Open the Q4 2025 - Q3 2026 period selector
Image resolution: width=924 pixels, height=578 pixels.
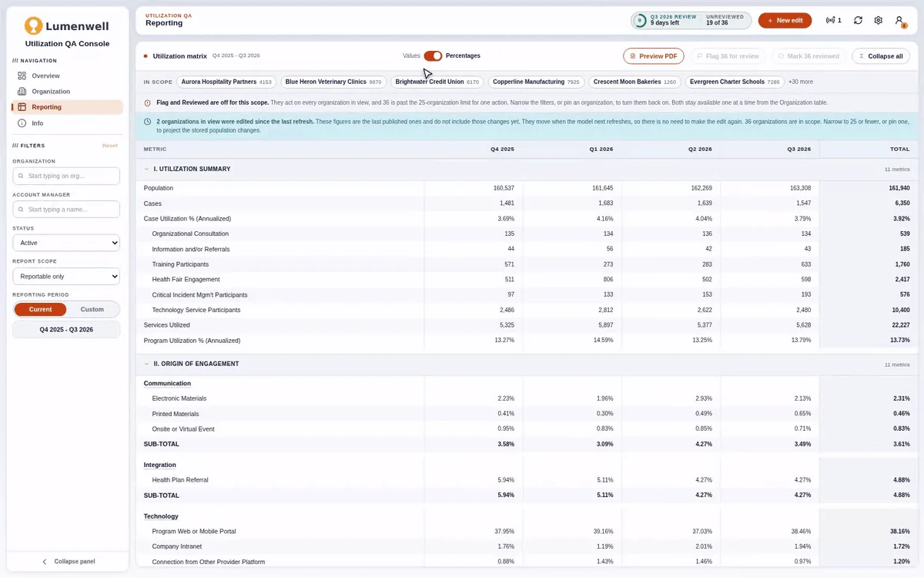(x=66, y=329)
